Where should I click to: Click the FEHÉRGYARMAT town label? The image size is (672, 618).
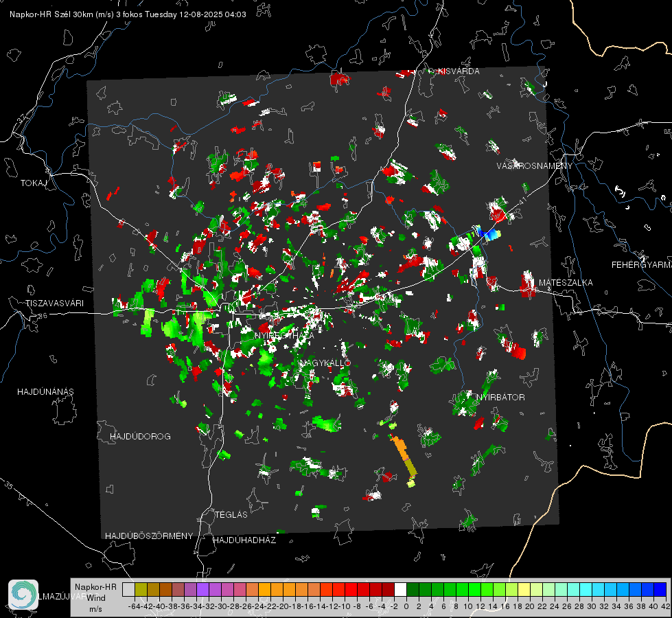point(642,265)
